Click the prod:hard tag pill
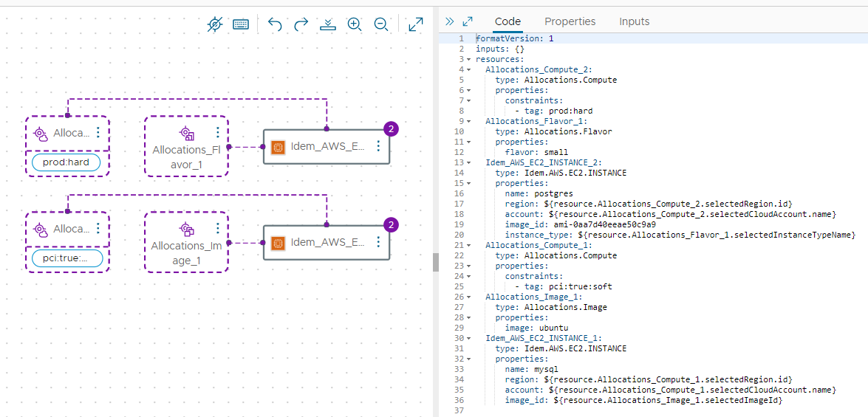The height and width of the screenshot is (417, 868). coord(66,162)
